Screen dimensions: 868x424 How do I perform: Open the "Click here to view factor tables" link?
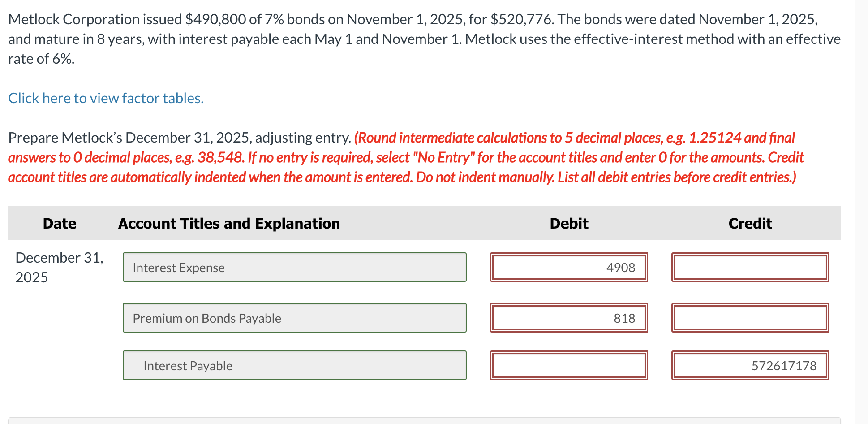click(x=106, y=98)
